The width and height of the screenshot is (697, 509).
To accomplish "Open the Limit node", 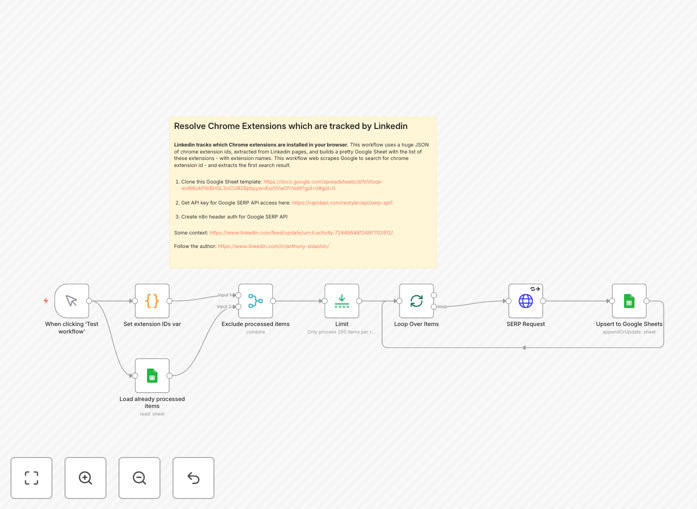I will coord(341,301).
